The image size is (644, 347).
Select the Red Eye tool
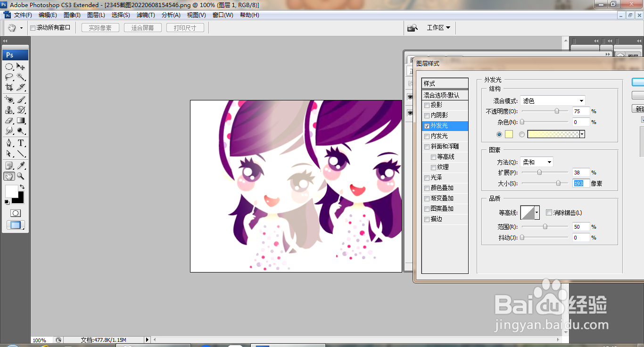coord(9,99)
